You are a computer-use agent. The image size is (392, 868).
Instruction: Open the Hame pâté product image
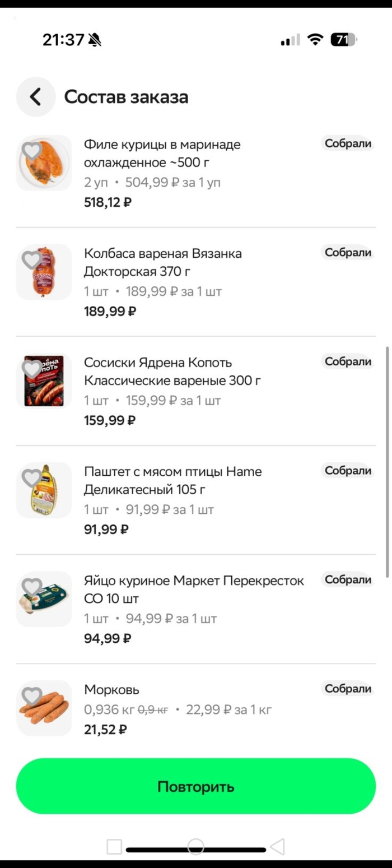46,491
